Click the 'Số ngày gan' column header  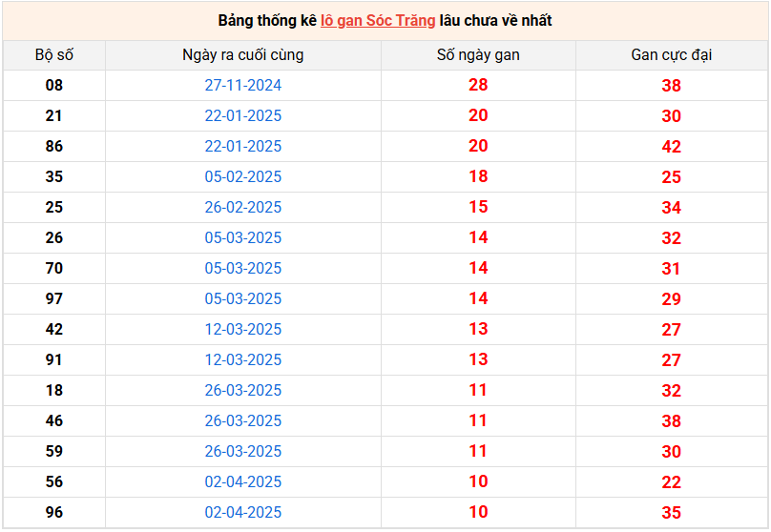tap(478, 55)
